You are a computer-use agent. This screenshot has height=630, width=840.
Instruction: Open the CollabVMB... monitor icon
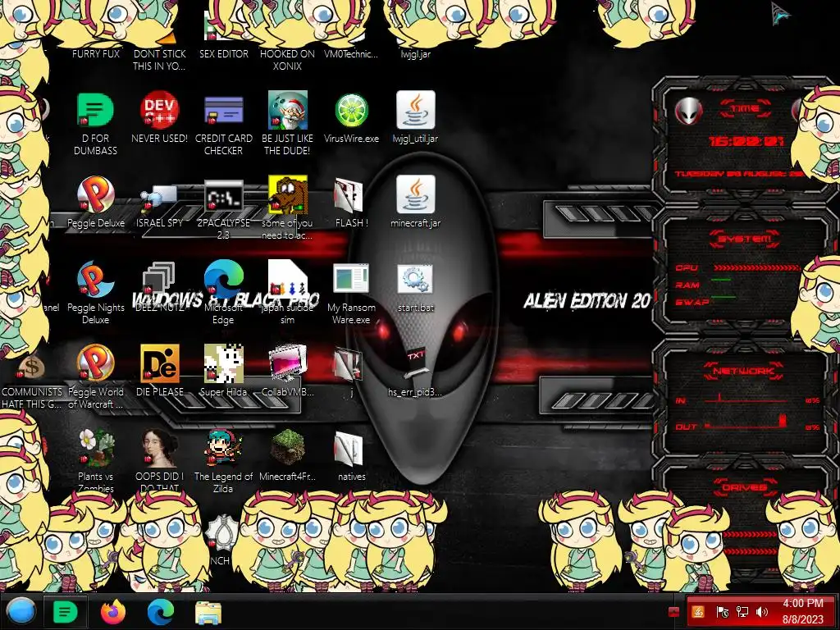point(288,363)
